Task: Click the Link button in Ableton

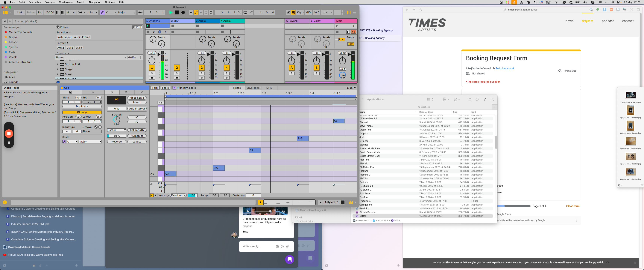Action: coord(20,12)
